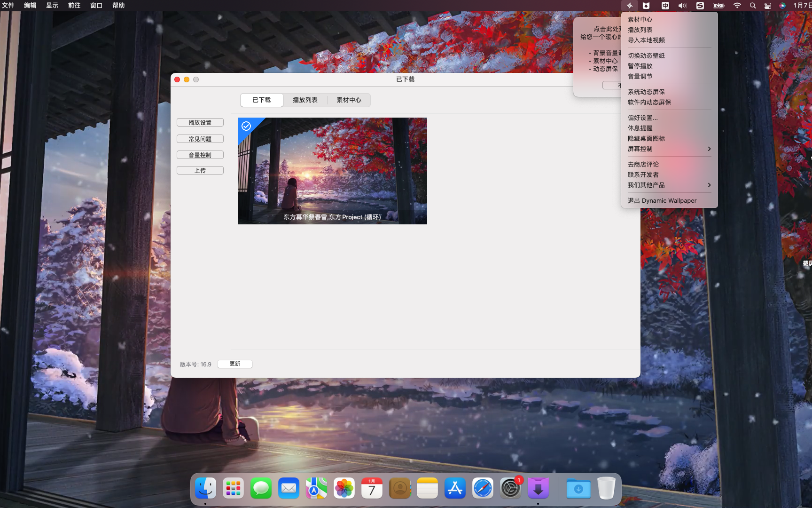Click the Dynamic Wallpaper pinwheel menu bar icon
Viewport: 812px width, 508px height.
click(x=630, y=6)
